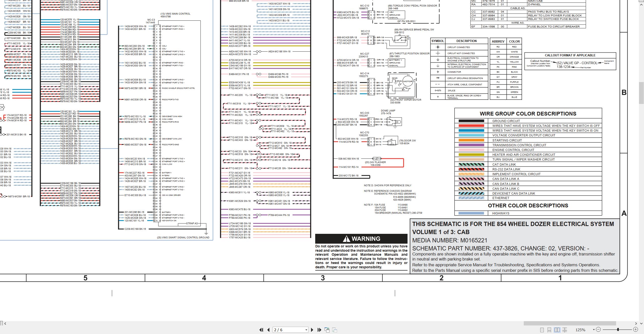
Task: Click the previous view icon
Action: click(327, 330)
